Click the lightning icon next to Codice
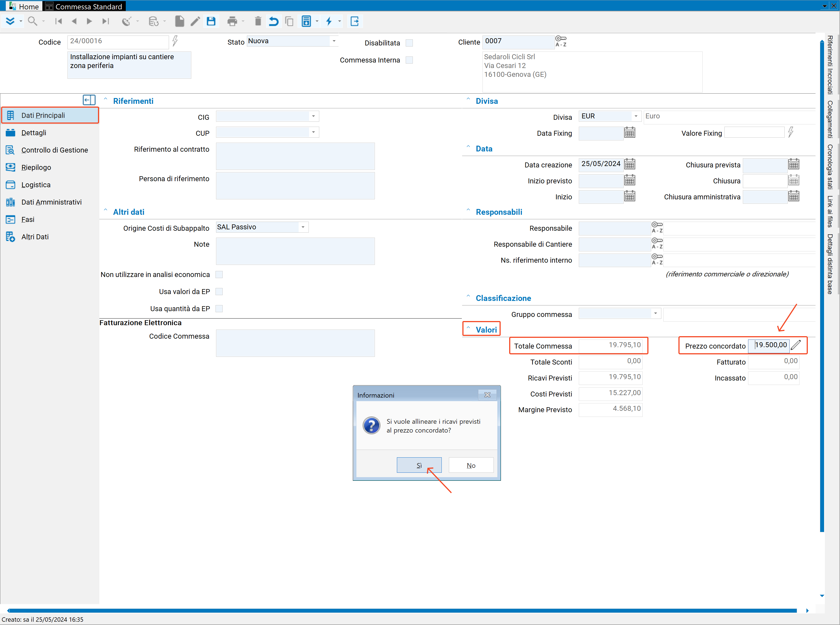Viewport: 840px width, 625px height. coord(175,40)
